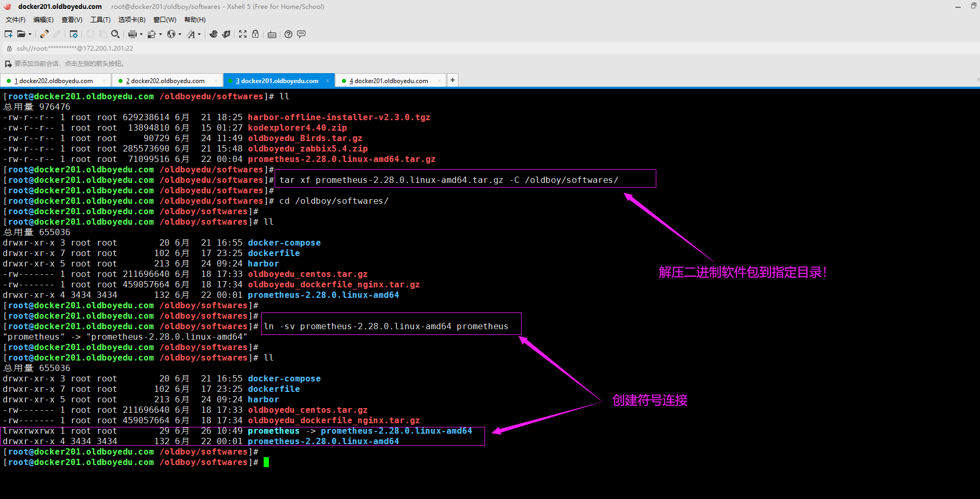Viewport: 980px width, 499px height.
Task: Expand the Open folder dropdown arrow
Action: tap(30, 34)
